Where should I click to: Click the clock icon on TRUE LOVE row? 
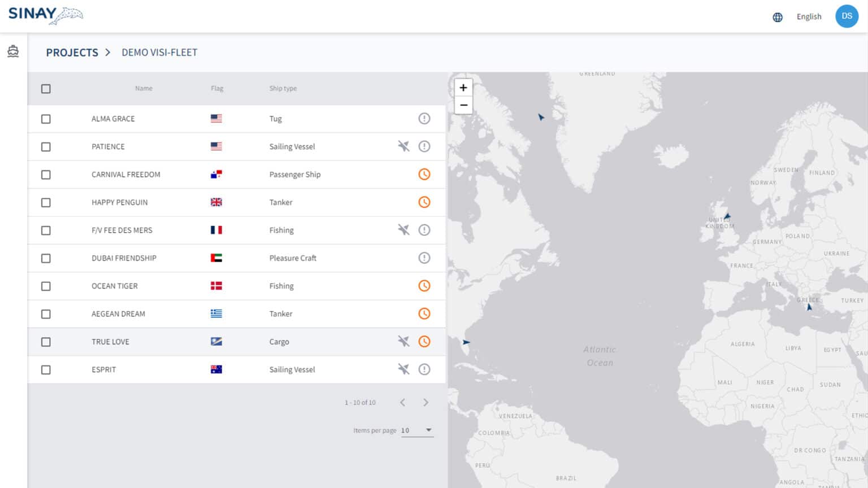click(424, 342)
